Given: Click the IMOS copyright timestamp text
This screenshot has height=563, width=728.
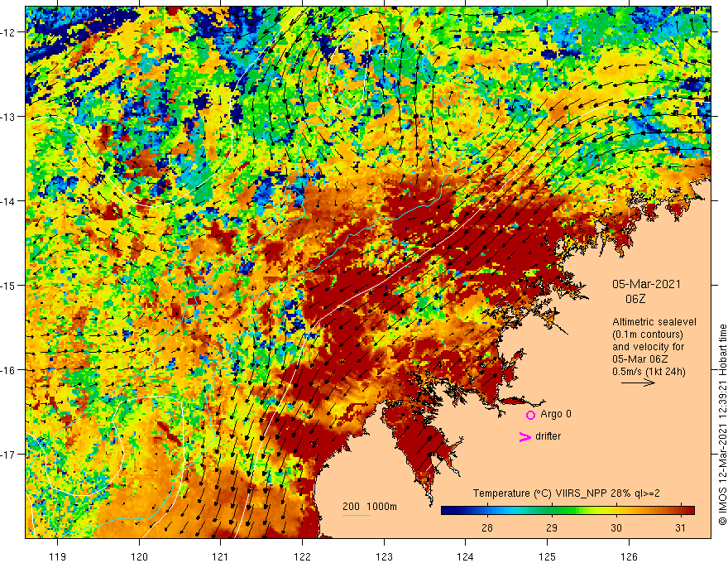Looking at the screenshot, I should tap(722, 425).
